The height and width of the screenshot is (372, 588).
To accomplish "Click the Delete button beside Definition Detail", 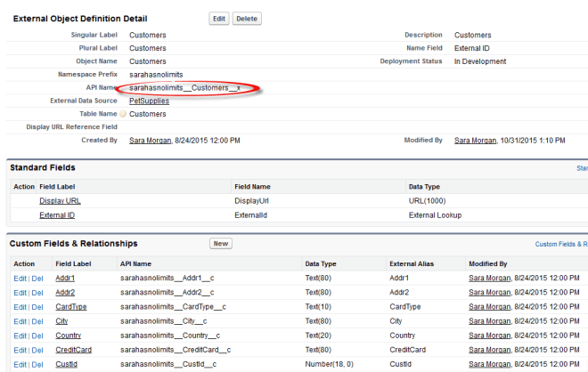I will (x=247, y=19).
